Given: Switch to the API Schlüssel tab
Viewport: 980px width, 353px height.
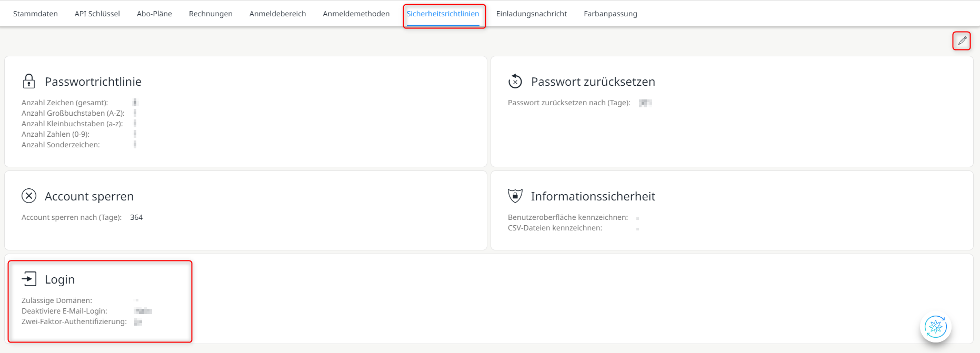Looking at the screenshot, I should [x=97, y=14].
